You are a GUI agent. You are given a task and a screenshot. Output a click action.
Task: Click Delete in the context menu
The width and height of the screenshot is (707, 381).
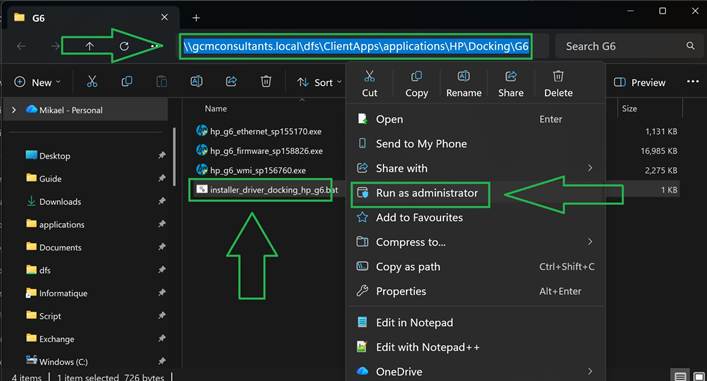tap(558, 84)
